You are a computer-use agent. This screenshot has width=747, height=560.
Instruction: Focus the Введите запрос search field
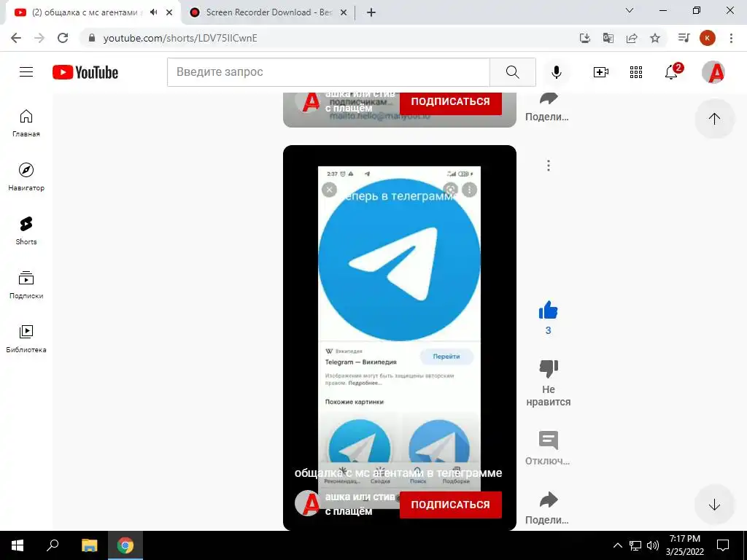(328, 72)
